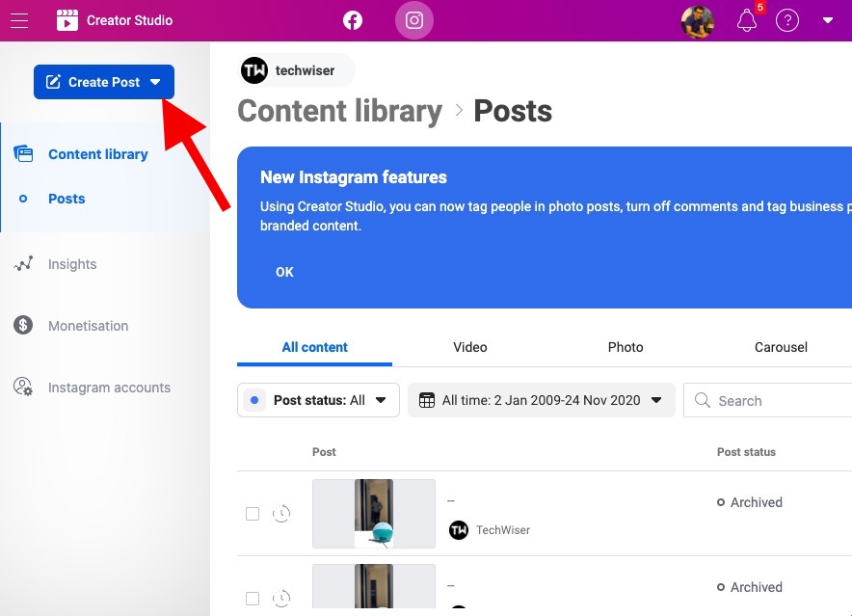The width and height of the screenshot is (852, 616).
Task: Click the second post's clock history icon
Action: [281, 598]
